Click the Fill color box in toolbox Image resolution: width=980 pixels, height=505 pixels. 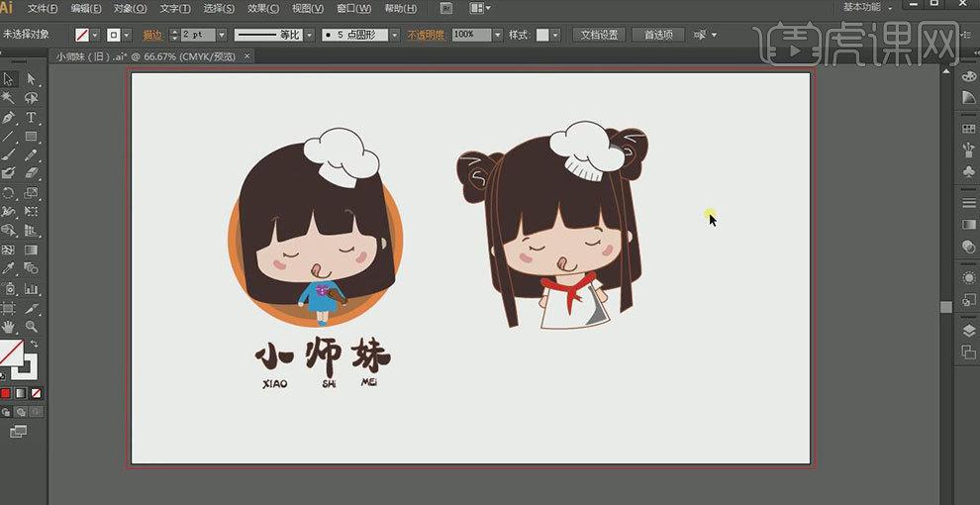click(x=11, y=353)
